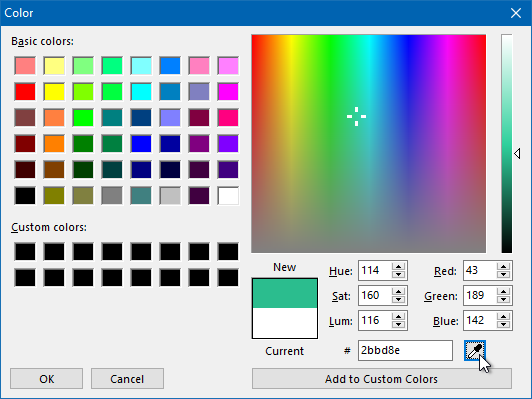
Task: Select the first custom color slot
Action: pyautogui.click(x=25, y=252)
